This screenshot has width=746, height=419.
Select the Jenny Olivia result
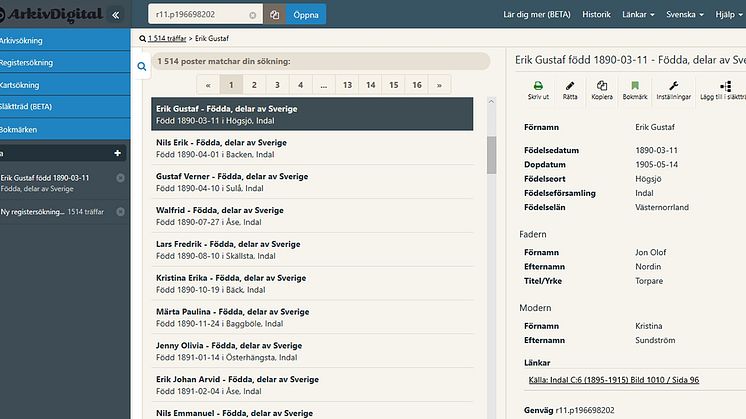click(312, 351)
